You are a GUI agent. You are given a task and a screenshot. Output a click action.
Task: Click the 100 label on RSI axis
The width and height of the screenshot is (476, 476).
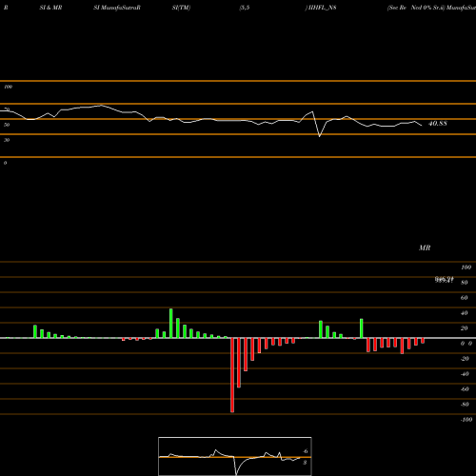(x=8, y=87)
